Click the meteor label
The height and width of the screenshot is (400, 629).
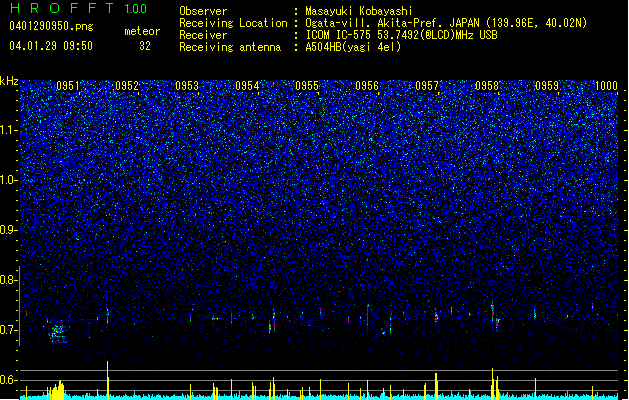[142, 31]
